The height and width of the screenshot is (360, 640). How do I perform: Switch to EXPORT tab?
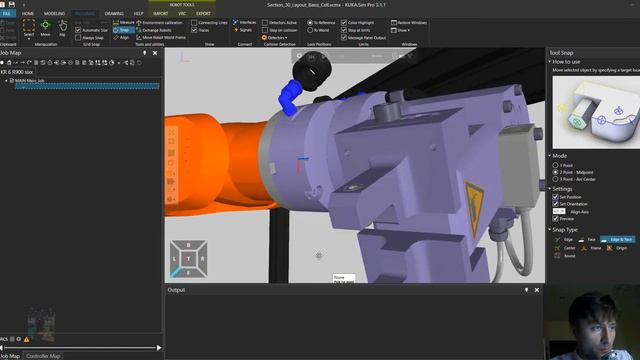[203, 13]
